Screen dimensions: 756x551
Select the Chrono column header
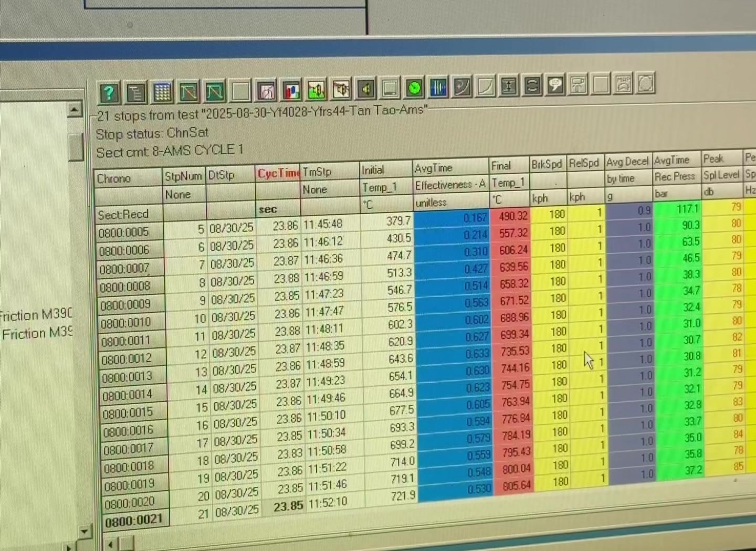pos(128,178)
